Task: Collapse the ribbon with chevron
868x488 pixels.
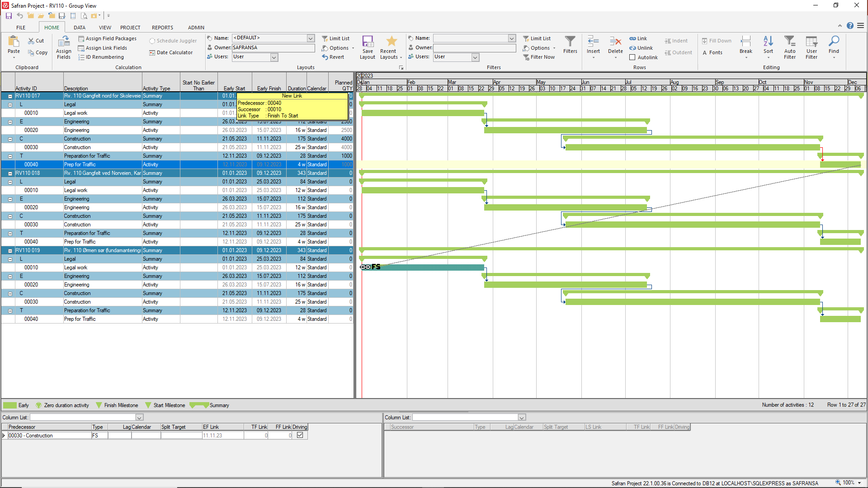Action: 840,26
